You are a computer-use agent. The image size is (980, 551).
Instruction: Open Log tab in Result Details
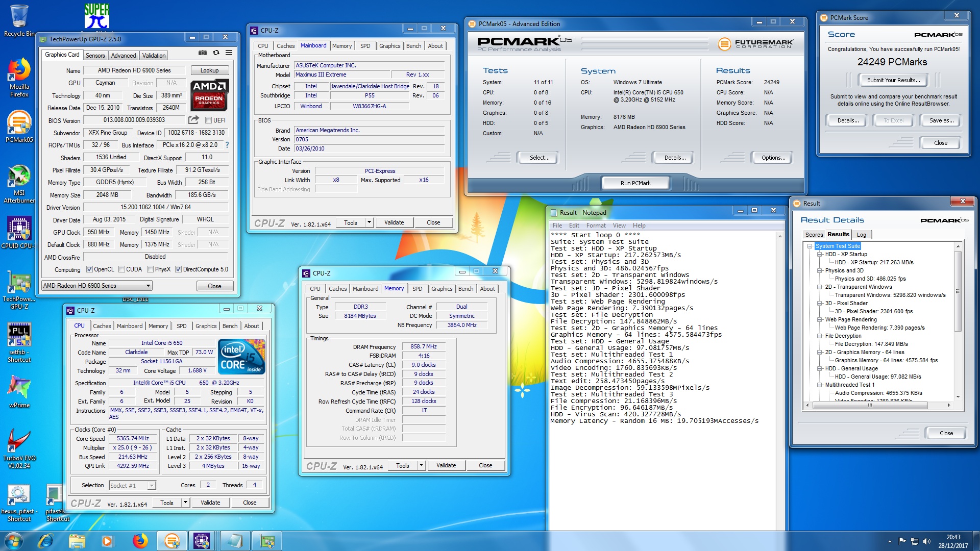tap(862, 235)
